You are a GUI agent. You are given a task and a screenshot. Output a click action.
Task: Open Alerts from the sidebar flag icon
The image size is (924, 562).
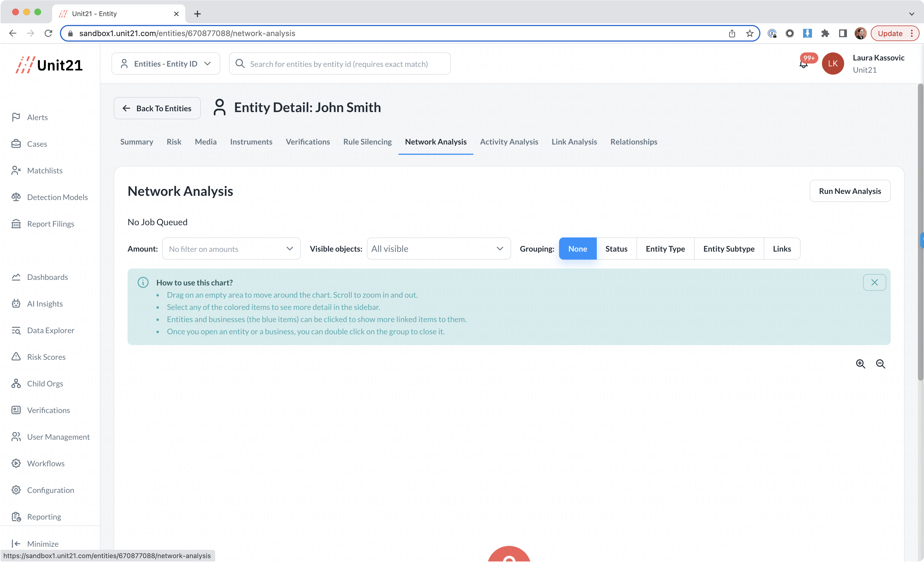16,117
